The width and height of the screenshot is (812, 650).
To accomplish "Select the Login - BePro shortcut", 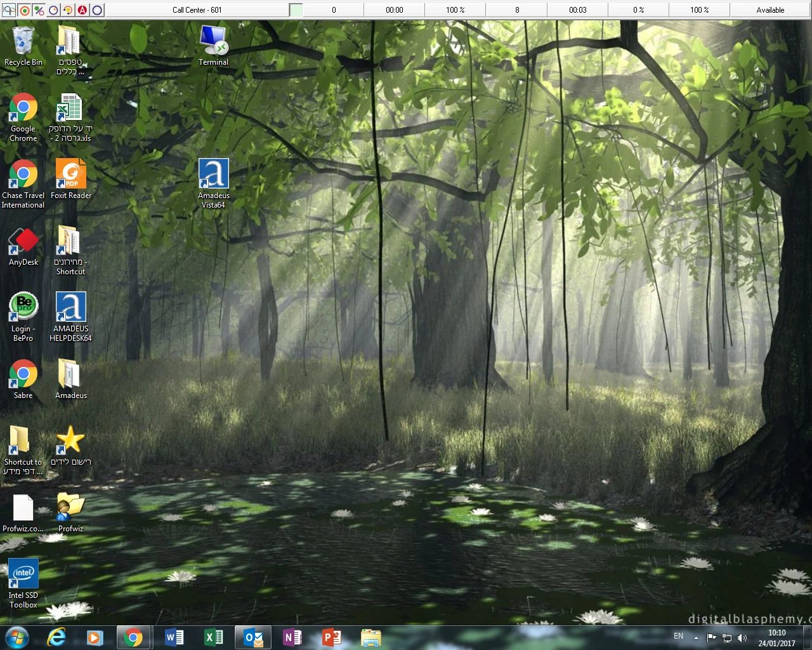I will 23,308.
